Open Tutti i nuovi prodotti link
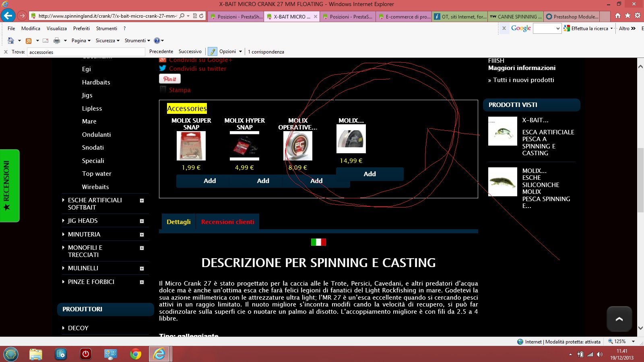Screen dimensions: 644x362 click(x=524, y=80)
